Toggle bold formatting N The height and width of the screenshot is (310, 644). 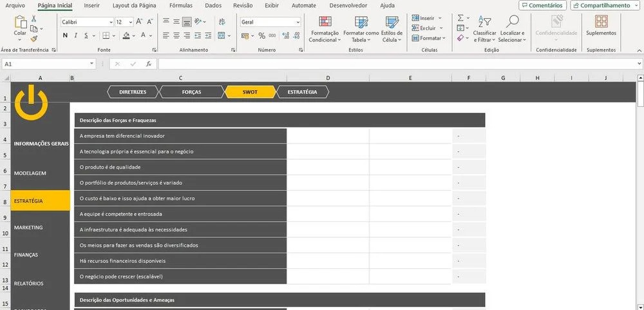click(65, 35)
